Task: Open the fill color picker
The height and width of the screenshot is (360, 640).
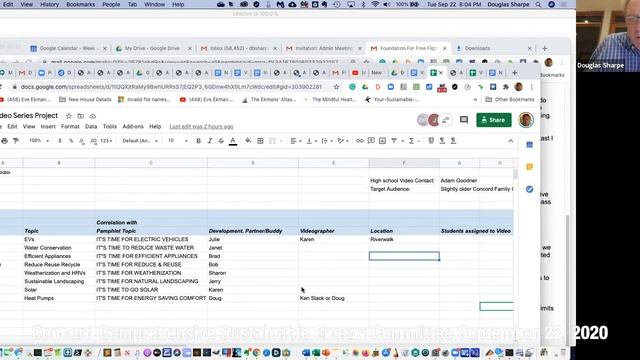Action: point(248,141)
